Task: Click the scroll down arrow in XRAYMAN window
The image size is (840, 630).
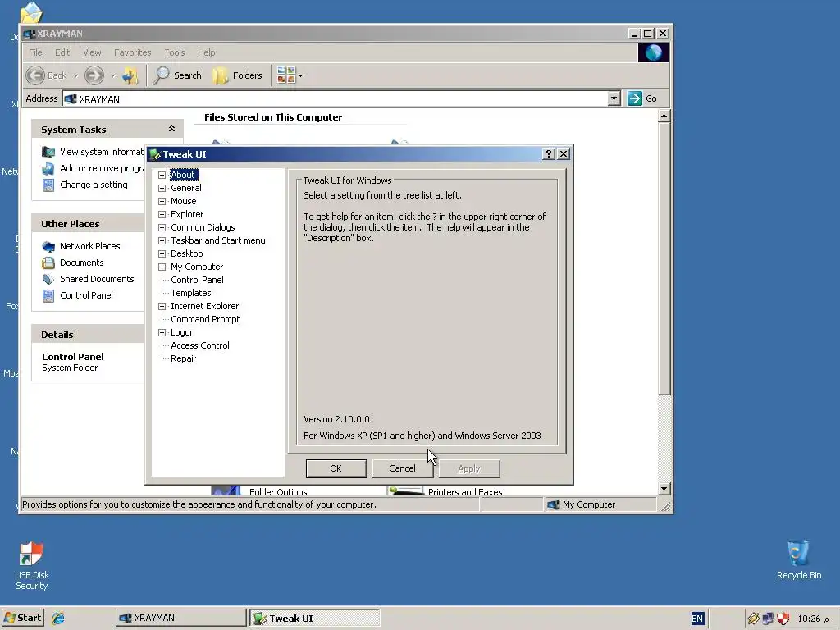Action: pyautogui.click(x=664, y=489)
